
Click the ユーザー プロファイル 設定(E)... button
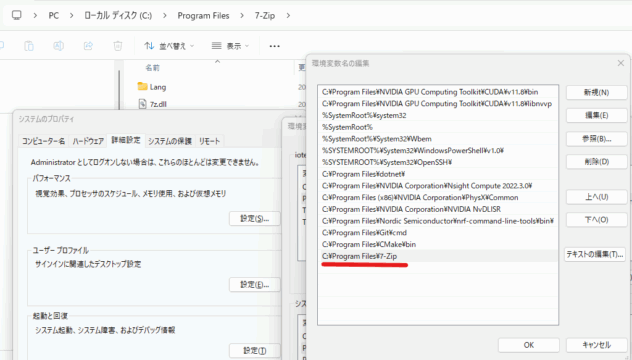(x=254, y=285)
